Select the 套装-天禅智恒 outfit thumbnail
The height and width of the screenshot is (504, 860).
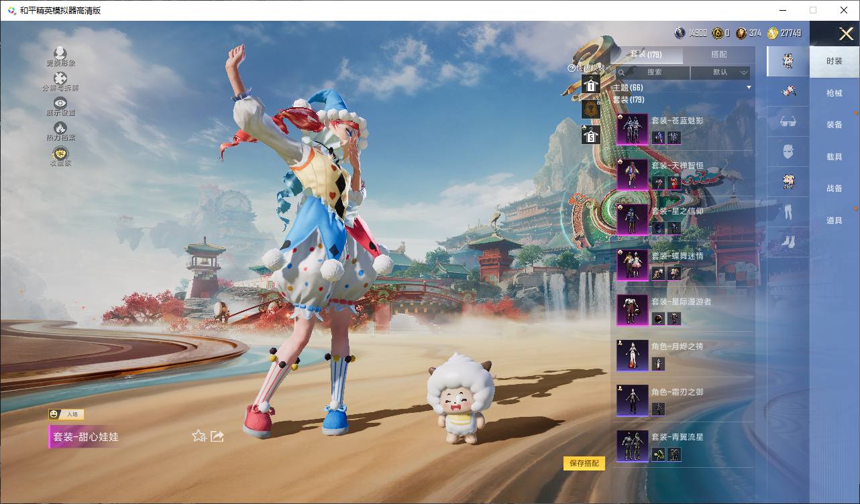tap(632, 174)
